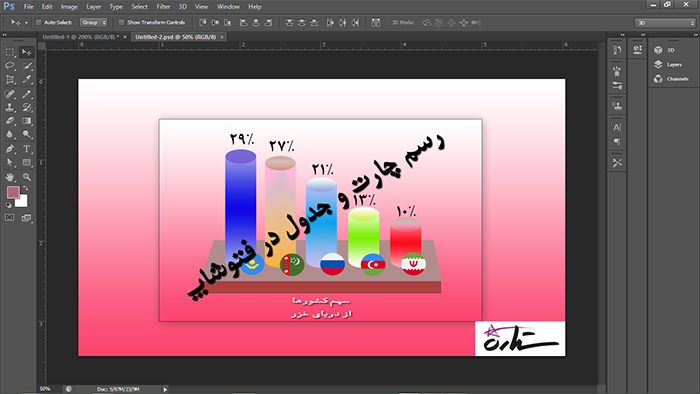700x394 pixels.
Task: Enable the Auto-Select checkbox
Action: tap(38, 22)
